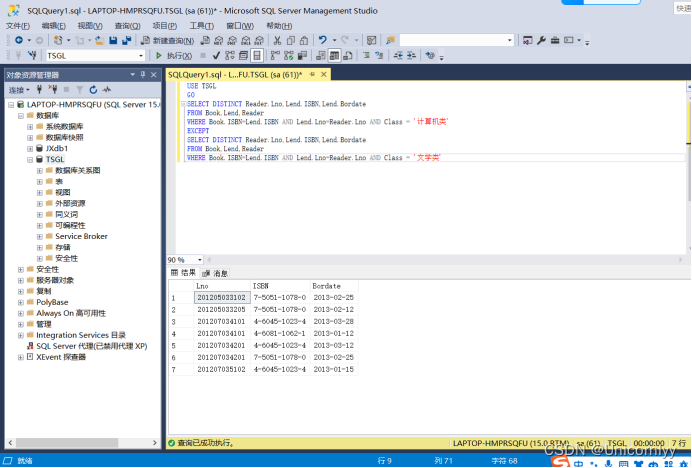The height and width of the screenshot is (468, 692).
Task: Click the wrench properties icon
Action: pyautogui.click(x=541, y=41)
